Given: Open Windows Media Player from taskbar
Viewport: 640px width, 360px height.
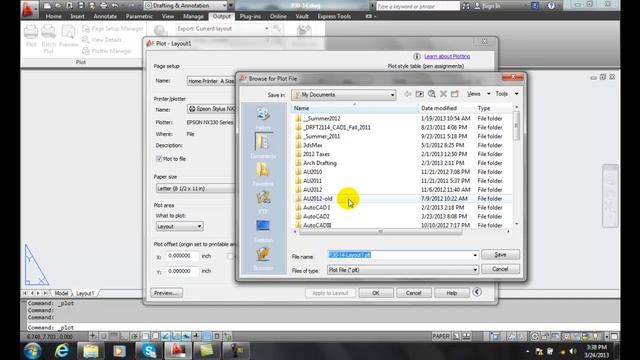Looking at the screenshot, I should (120, 351).
